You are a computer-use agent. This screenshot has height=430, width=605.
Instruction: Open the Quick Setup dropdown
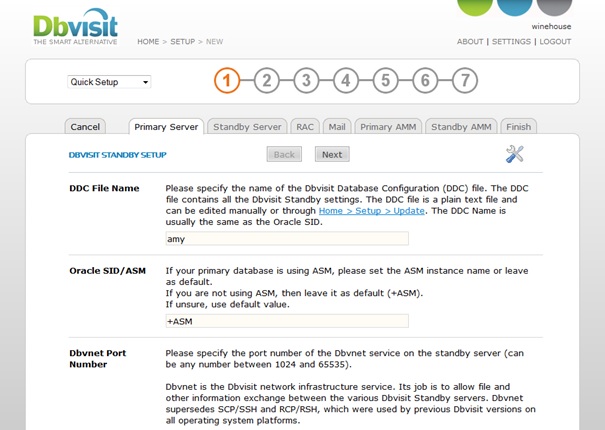[109, 82]
